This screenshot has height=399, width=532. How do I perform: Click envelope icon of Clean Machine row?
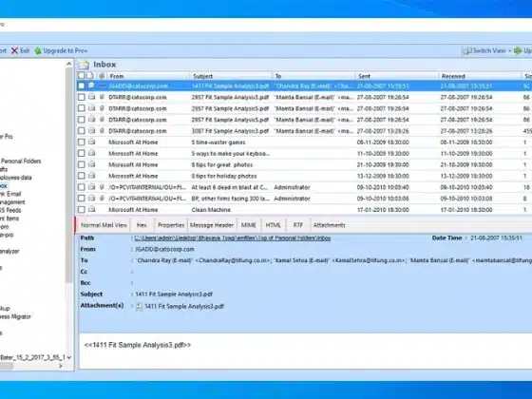click(91, 209)
